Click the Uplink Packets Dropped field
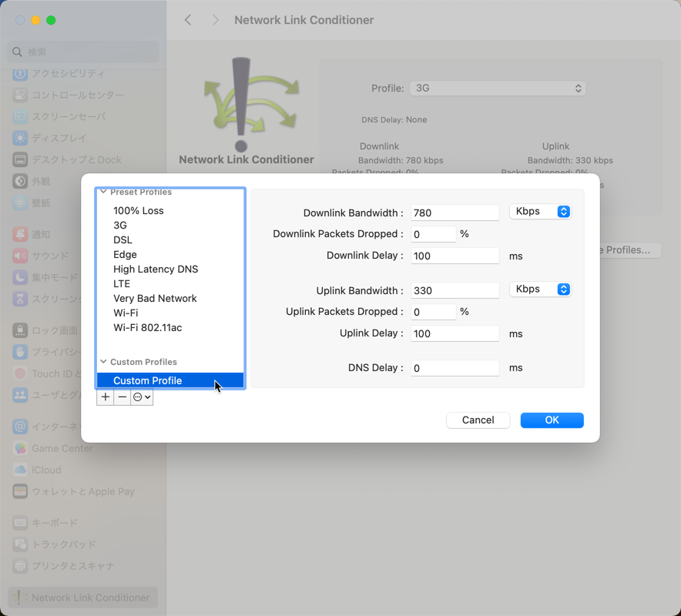The width and height of the screenshot is (681, 616). click(x=434, y=312)
